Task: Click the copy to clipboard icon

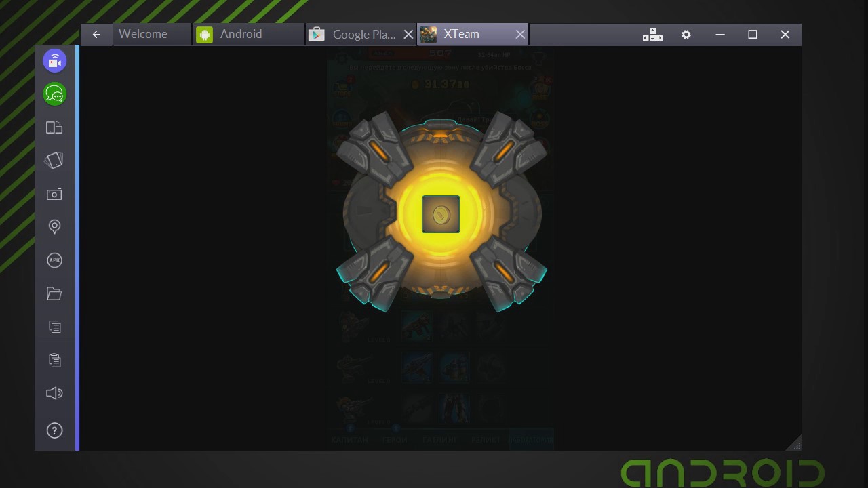Action: pos(55,327)
